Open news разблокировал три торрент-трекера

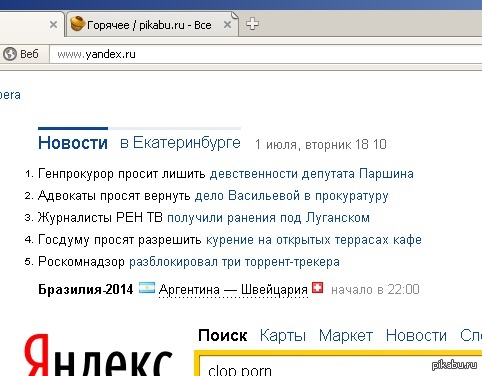[234, 262]
